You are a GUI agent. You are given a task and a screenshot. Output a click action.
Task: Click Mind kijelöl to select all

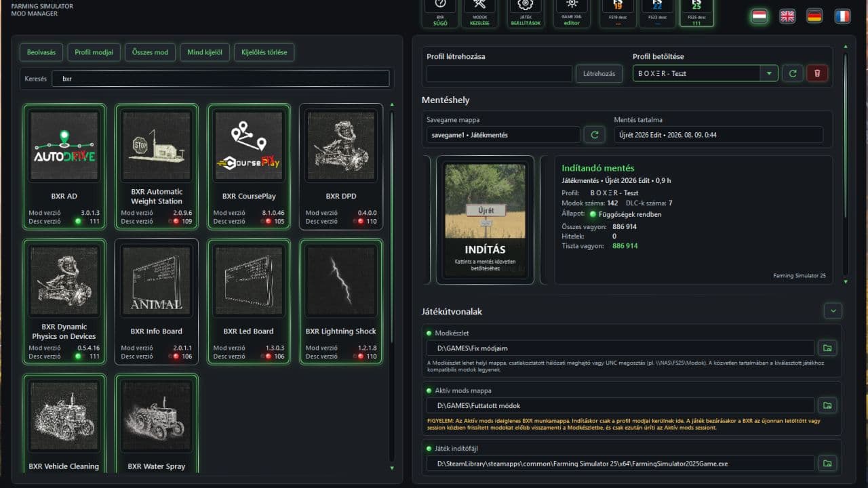click(204, 52)
